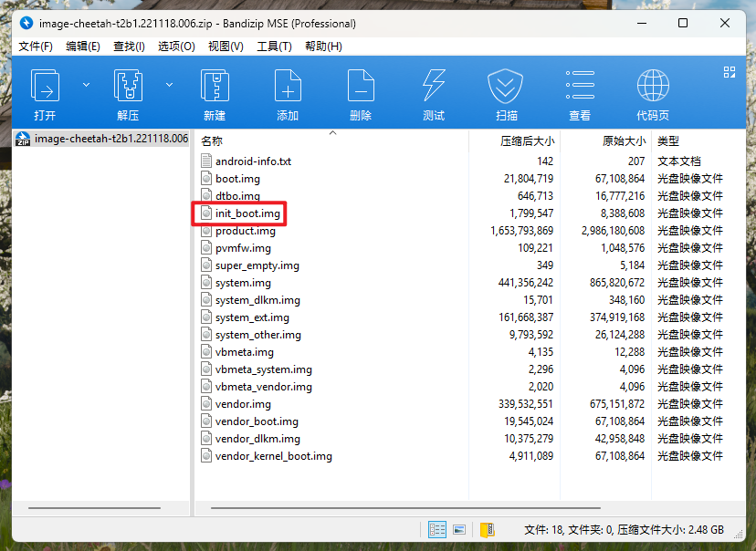Select the vbmeta_vendor.img file

(264, 387)
